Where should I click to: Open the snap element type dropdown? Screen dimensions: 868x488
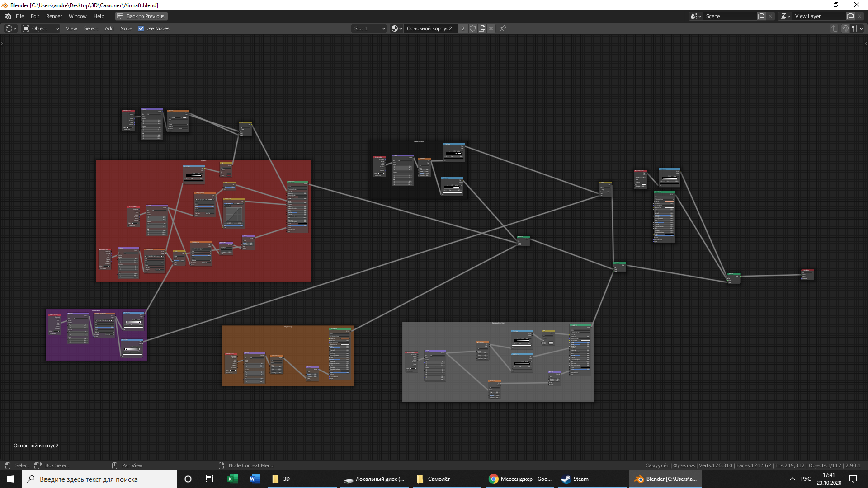[x=857, y=28]
